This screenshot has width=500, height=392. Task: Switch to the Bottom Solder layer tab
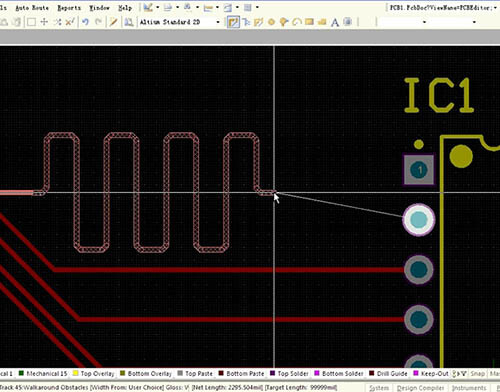tap(339, 374)
